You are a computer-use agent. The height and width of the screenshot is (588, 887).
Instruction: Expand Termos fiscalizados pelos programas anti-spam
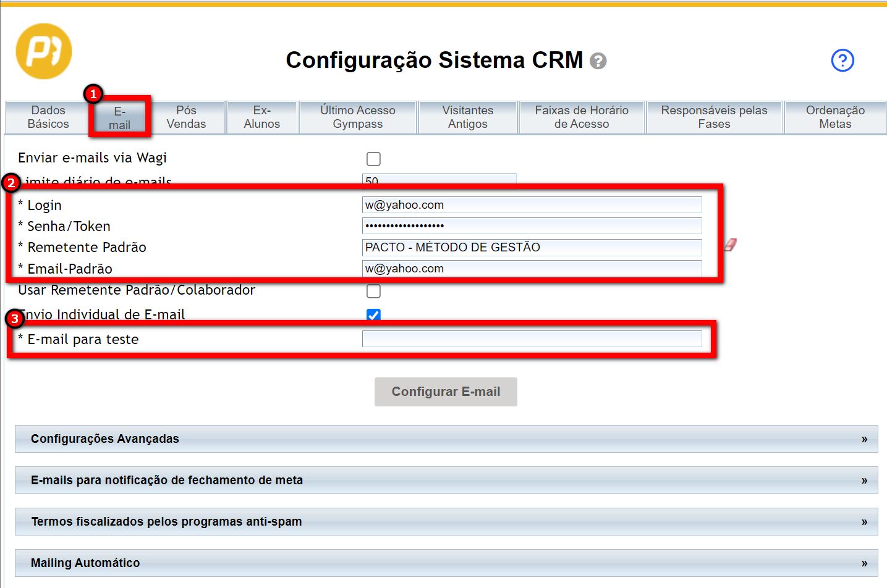click(x=446, y=521)
